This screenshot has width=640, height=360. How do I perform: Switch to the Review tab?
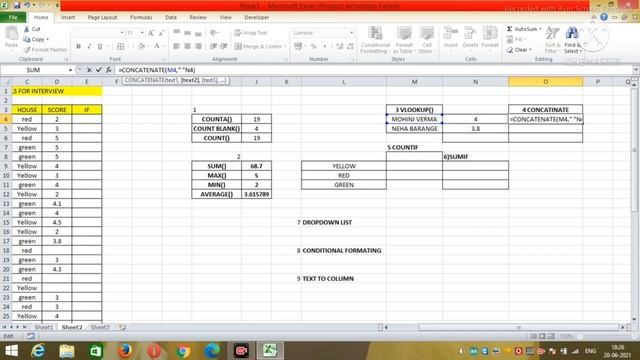pyautogui.click(x=198, y=18)
